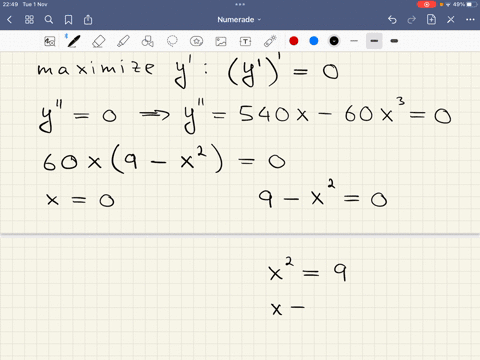This screenshot has height=360, width=480.
Task: Select the medium stroke width
Action: (x=374, y=41)
